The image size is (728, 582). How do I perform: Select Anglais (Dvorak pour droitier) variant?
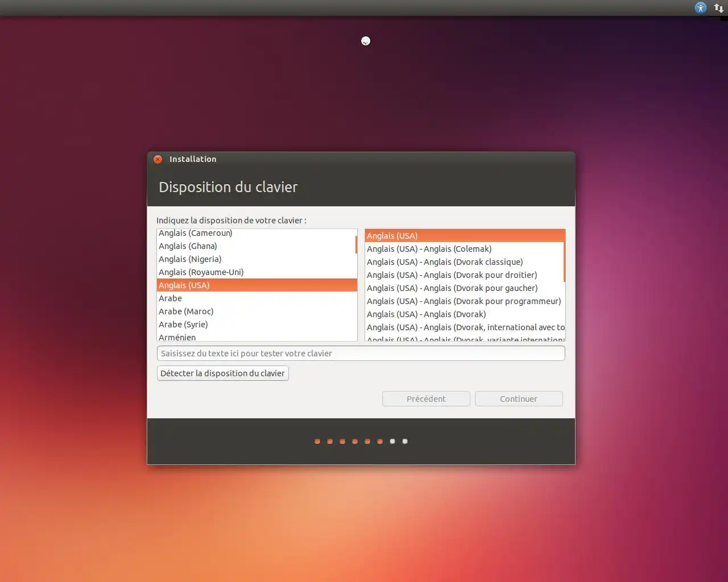pos(464,275)
